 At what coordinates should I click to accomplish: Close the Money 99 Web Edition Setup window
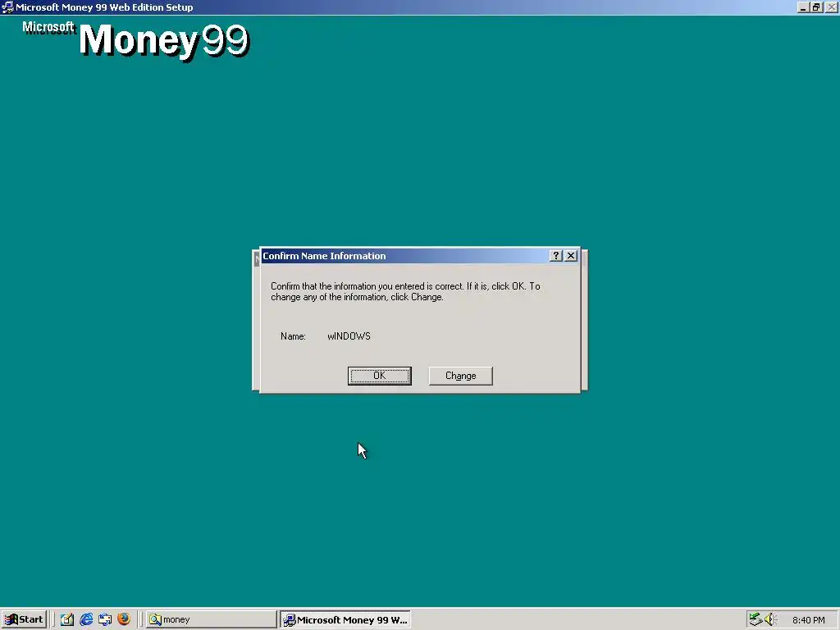click(x=831, y=7)
